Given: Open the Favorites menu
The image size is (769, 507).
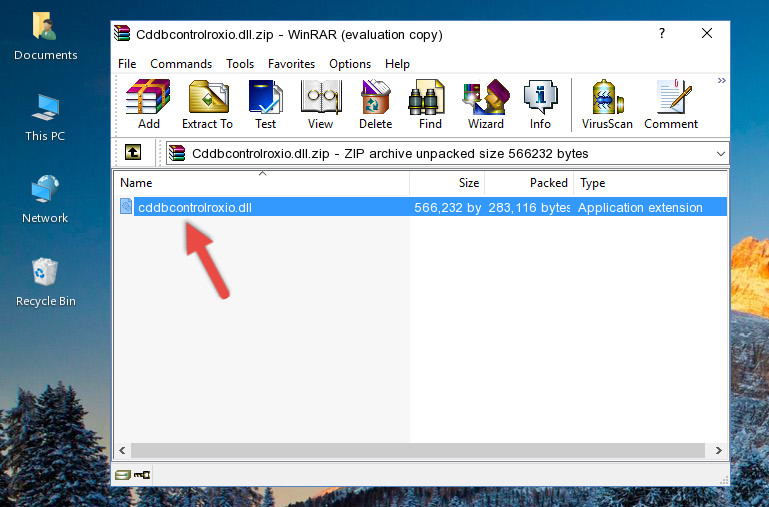Looking at the screenshot, I should click(291, 64).
